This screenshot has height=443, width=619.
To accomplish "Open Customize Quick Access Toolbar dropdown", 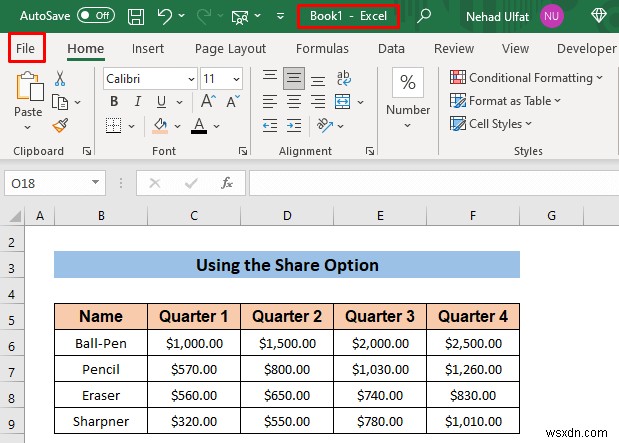I will tap(280, 16).
